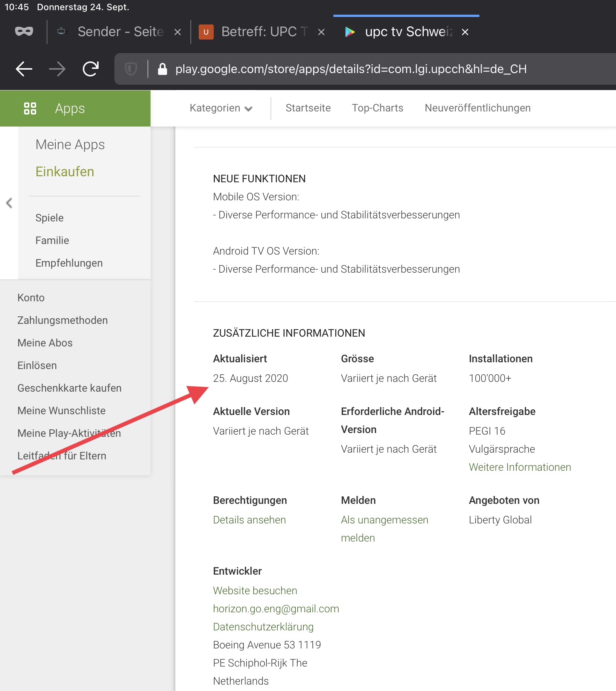The height and width of the screenshot is (691, 616).
Task: Select Einkaufen in sidebar
Action: point(65,172)
